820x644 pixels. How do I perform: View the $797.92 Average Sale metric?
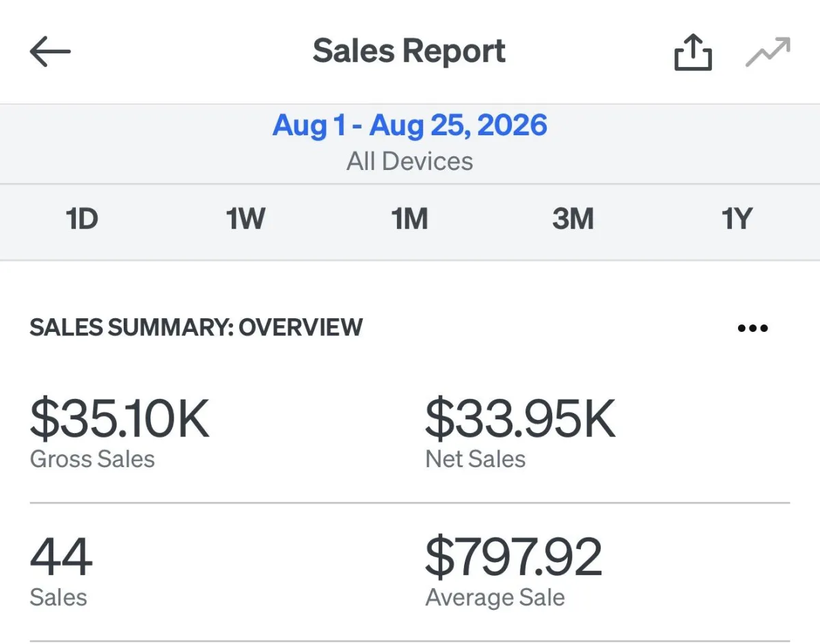(513, 557)
